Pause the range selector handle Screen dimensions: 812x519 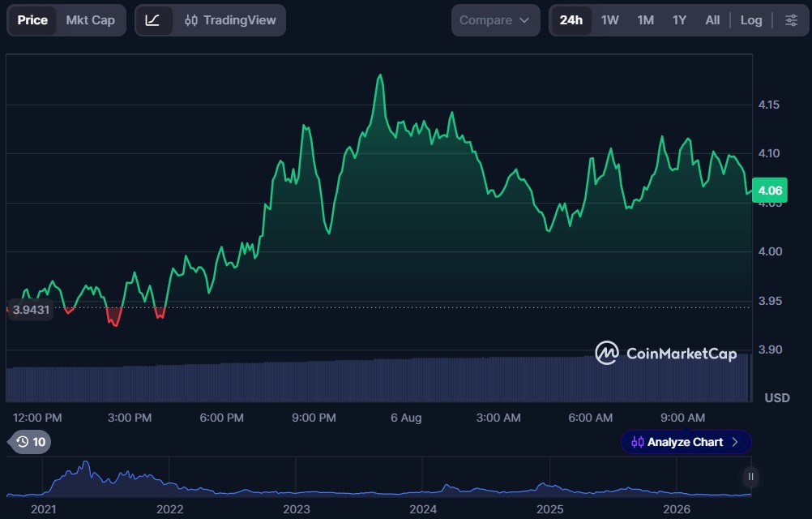pyautogui.click(x=751, y=477)
